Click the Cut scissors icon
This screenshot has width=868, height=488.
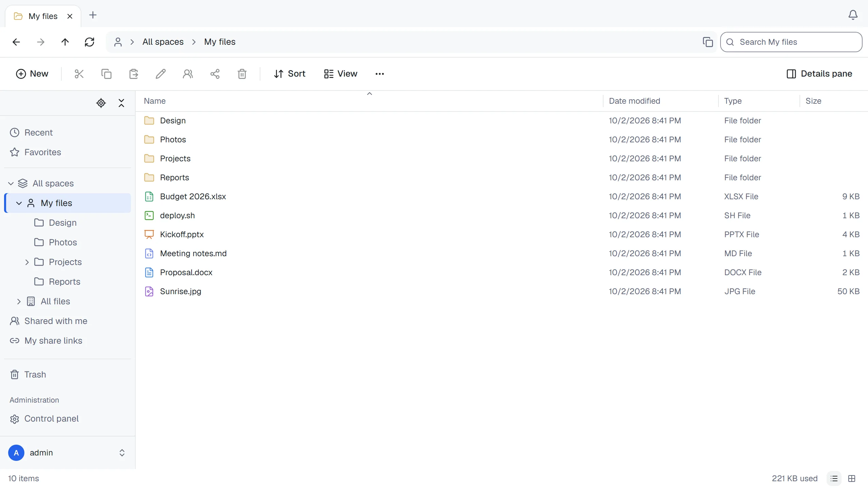tap(79, 74)
